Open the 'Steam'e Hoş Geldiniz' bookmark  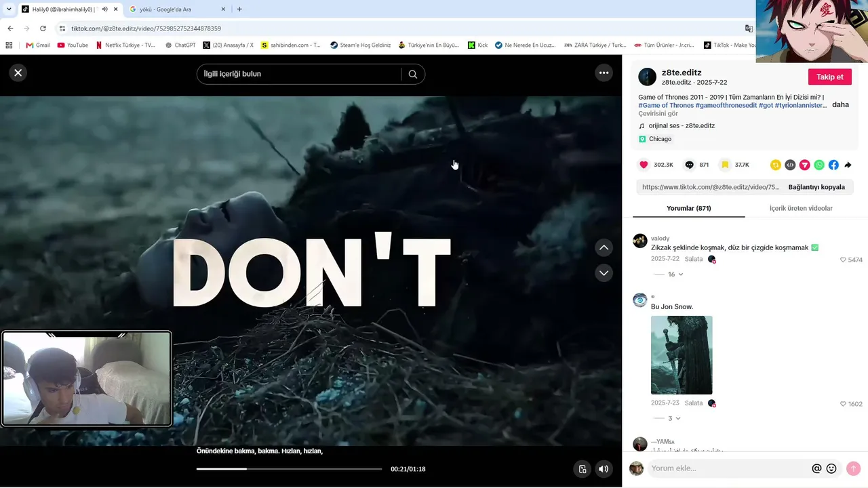tap(360, 45)
